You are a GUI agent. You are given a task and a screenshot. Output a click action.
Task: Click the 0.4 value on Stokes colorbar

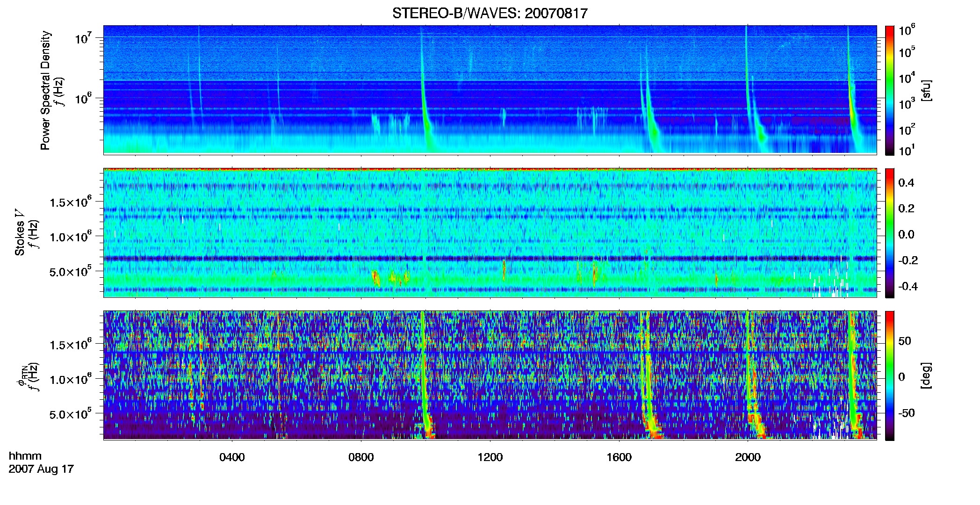pyautogui.click(x=906, y=183)
